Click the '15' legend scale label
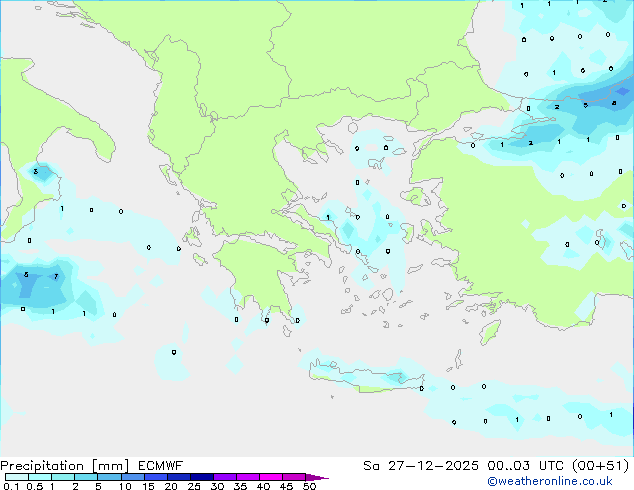634x490 pixels. (148, 486)
